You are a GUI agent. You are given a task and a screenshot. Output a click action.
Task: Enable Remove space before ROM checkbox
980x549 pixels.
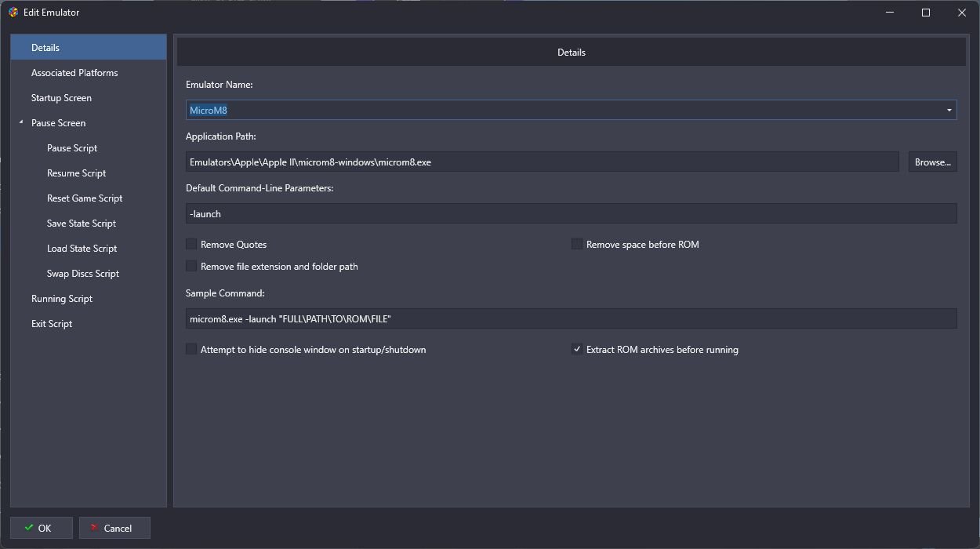pyautogui.click(x=577, y=245)
